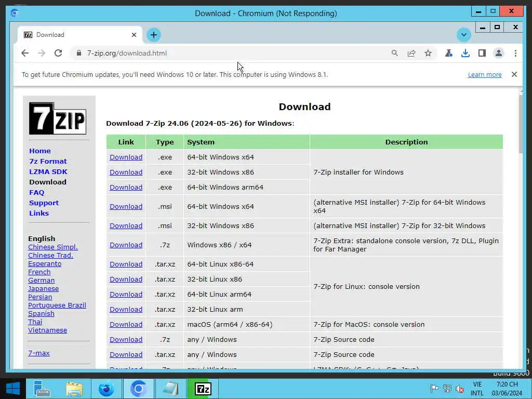Select the Download browser tab

coord(79,35)
